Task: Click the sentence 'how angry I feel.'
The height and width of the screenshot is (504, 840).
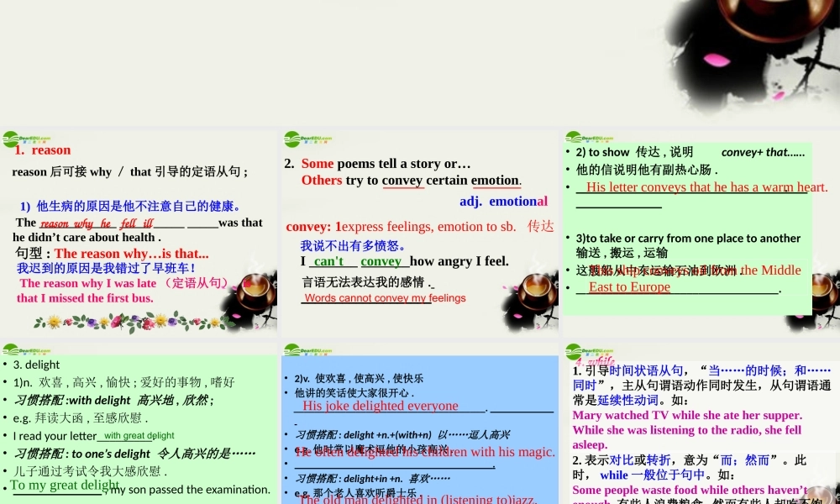Action: tap(459, 261)
